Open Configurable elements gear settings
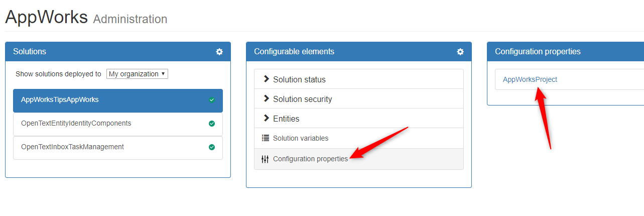Viewport: 644px width, 216px height. [x=460, y=52]
